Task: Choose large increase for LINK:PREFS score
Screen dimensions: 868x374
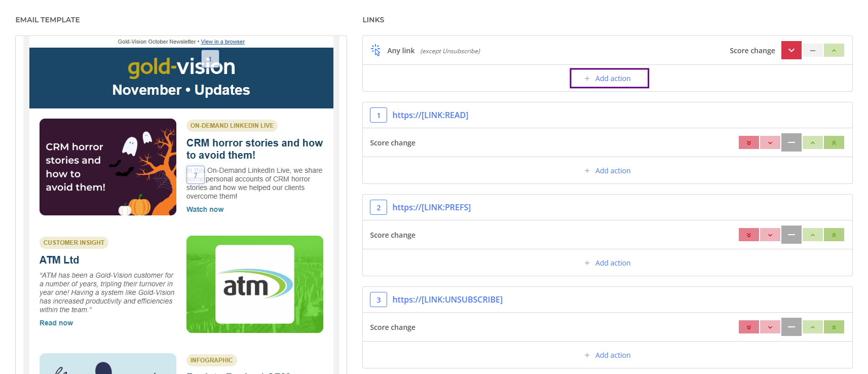Action: (x=834, y=235)
